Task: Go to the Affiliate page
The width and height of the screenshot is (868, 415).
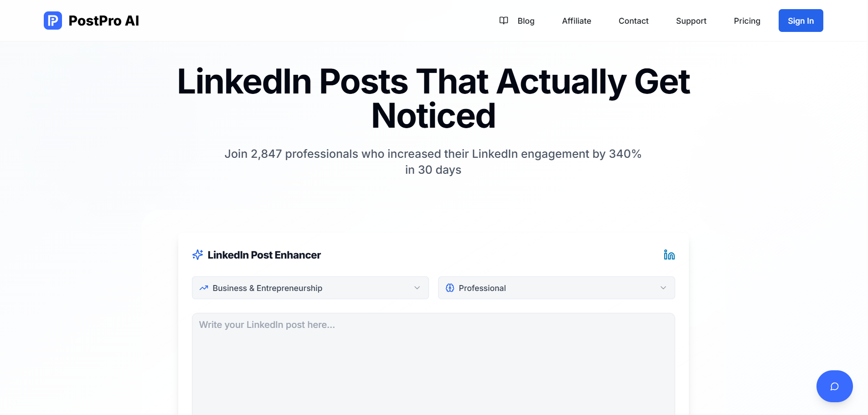Action: pos(576,21)
